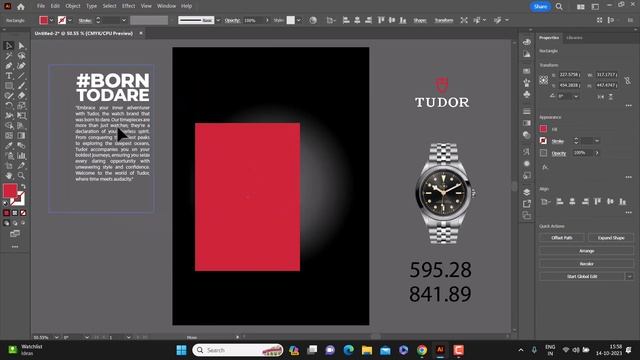This screenshot has height=360, width=640.
Task: Expand the stroke weight dropdown
Action: 124,20
